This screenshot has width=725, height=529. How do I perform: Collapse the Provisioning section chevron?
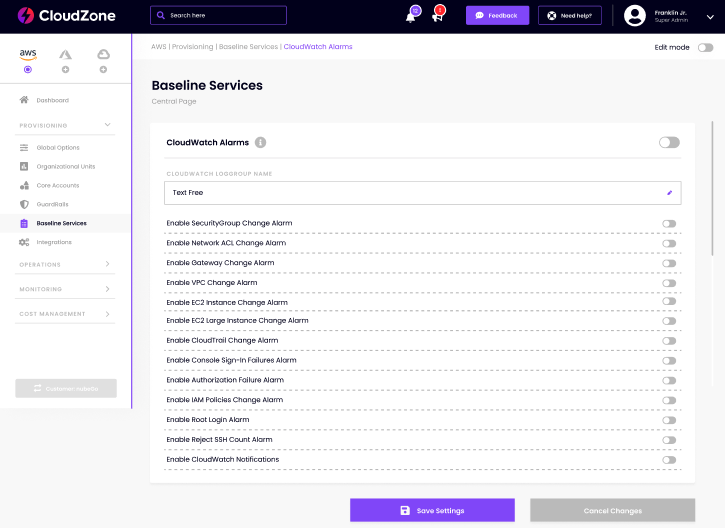[107, 125]
